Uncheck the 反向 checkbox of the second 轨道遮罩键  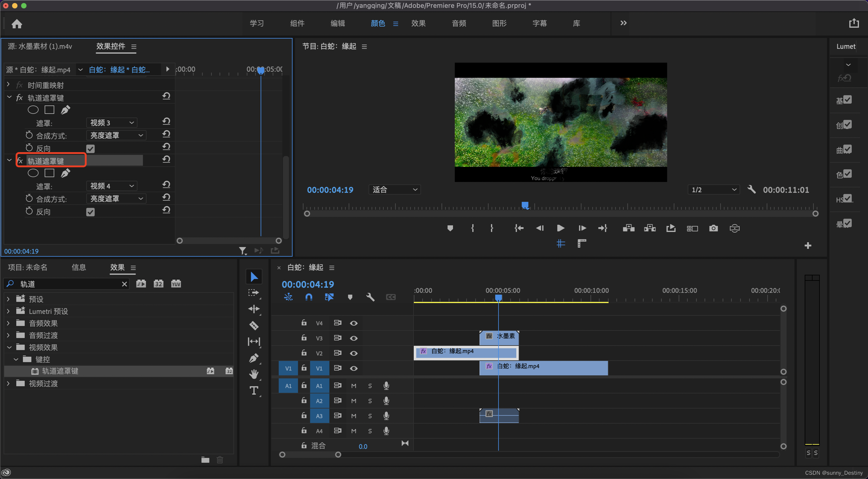pos(90,212)
